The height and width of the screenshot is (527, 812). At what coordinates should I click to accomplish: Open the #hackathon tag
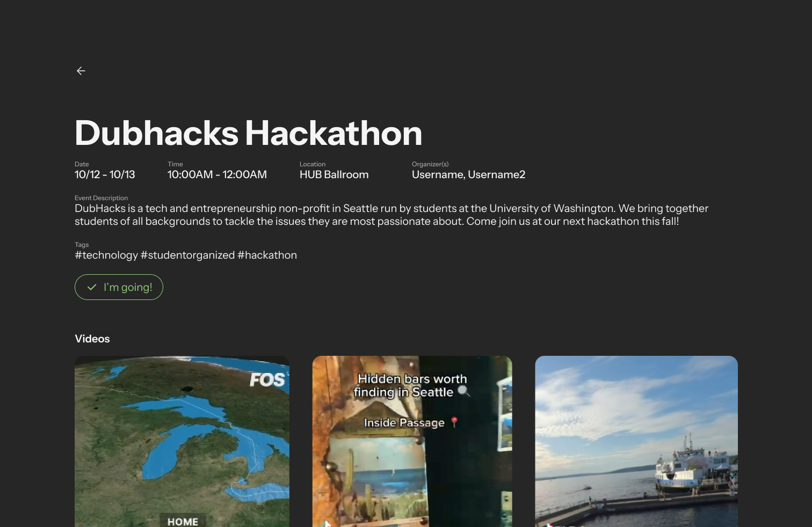tap(267, 255)
